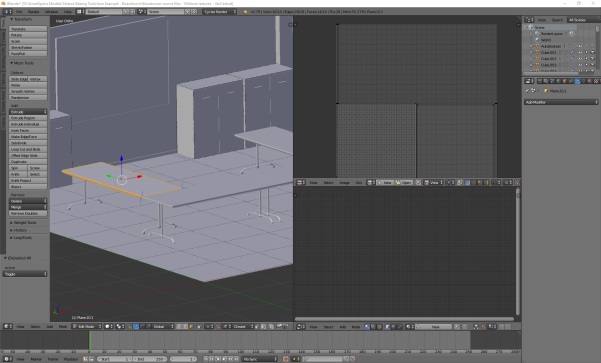The height and width of the screenshot is (363, 601).
Task: Click the Subdivide button
Action: (28, 143)
